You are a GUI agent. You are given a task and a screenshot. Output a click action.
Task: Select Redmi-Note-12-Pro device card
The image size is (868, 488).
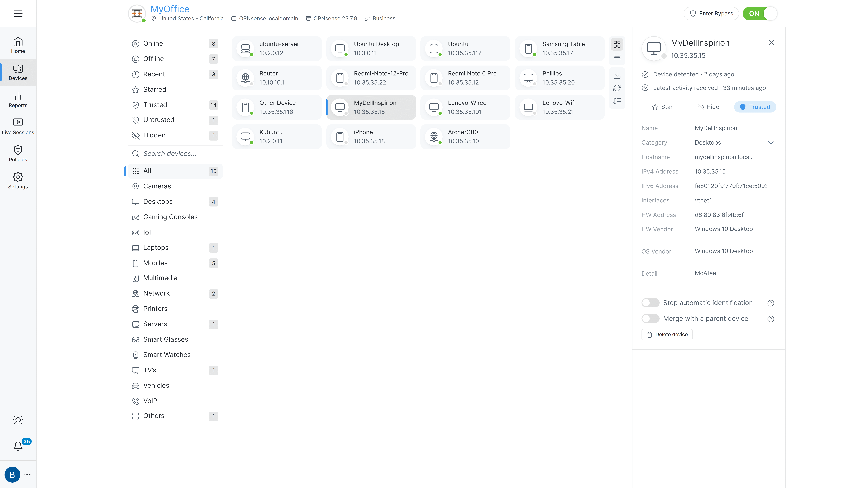point(371,78)
